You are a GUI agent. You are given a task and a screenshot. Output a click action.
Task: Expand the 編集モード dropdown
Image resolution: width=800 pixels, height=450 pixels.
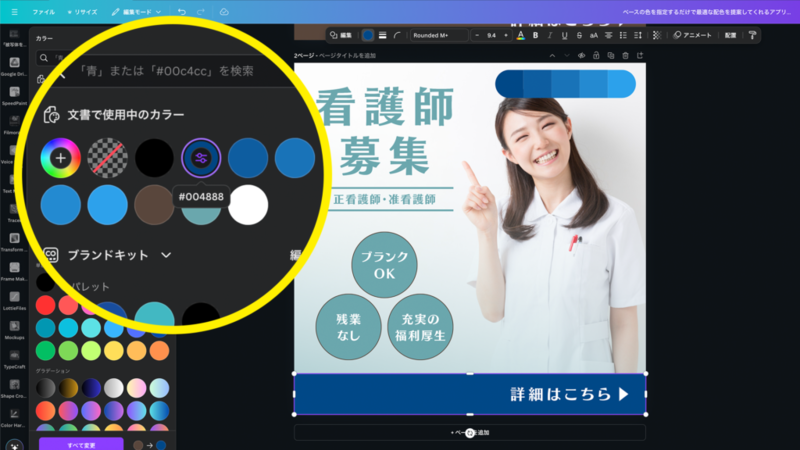point(136,12)
